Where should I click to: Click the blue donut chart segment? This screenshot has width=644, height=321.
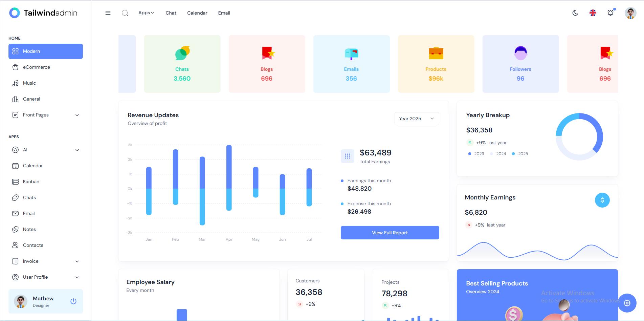click(599, 135)
